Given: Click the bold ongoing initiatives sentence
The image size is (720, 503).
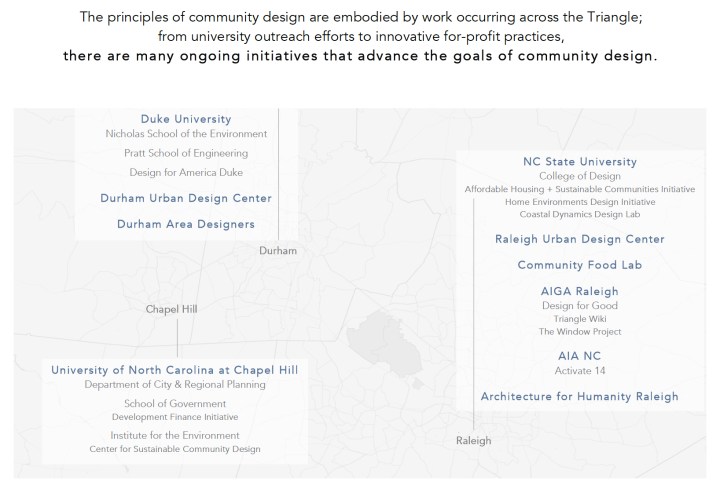Looking at the screenshot, I should 360,56.
